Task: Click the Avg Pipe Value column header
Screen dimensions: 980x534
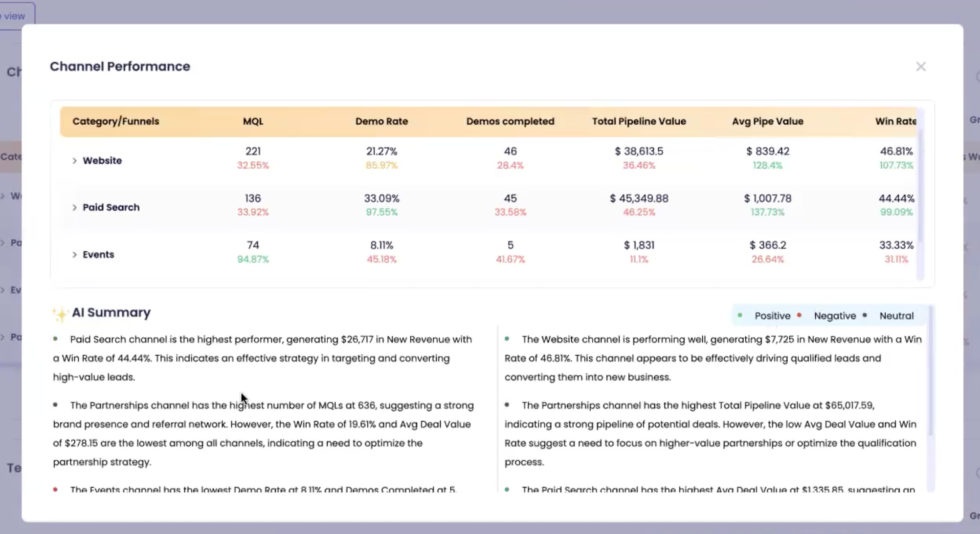Action: click(x=767, y=121)
